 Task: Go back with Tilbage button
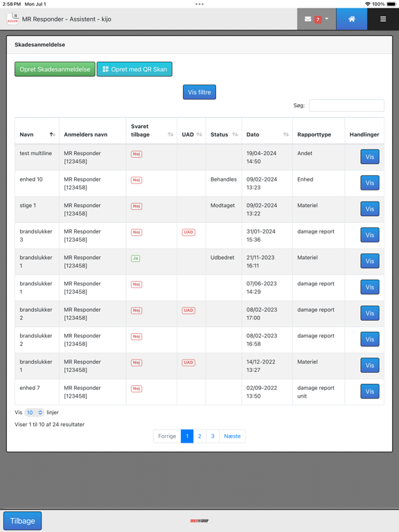[x=22, y=521]
